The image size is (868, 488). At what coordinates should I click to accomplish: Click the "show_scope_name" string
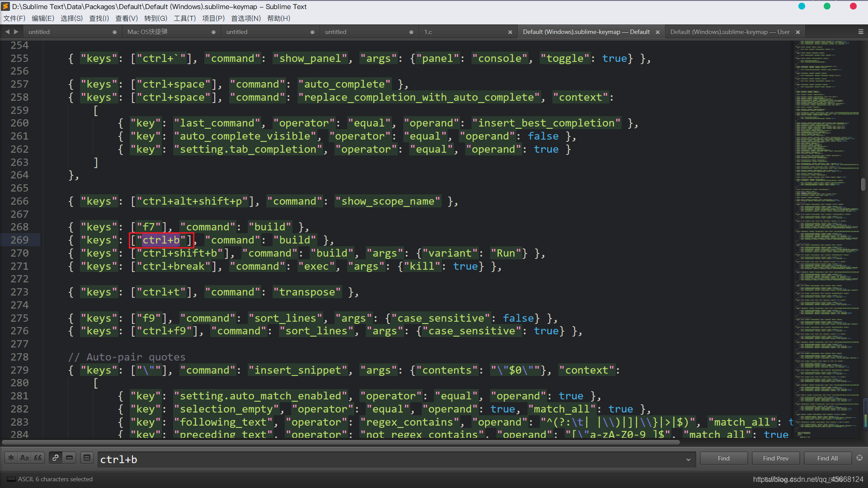tap(388, 201)
